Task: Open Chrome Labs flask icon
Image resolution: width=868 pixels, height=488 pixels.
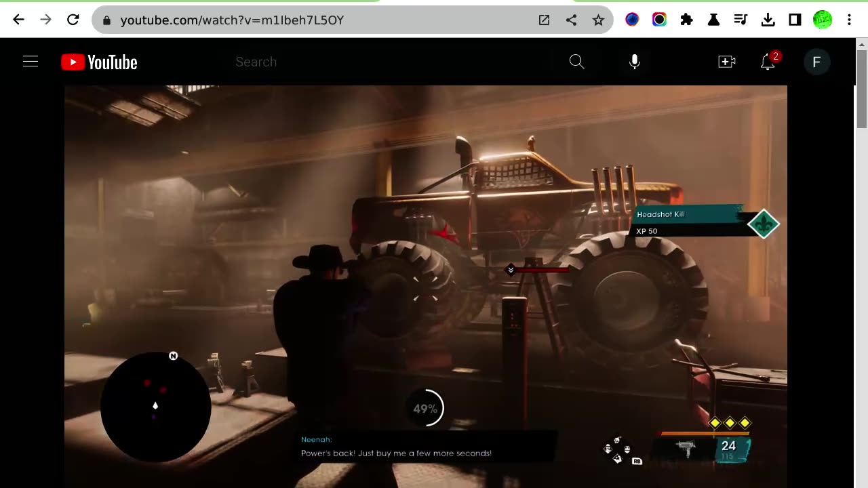Action: coord(713,20)
